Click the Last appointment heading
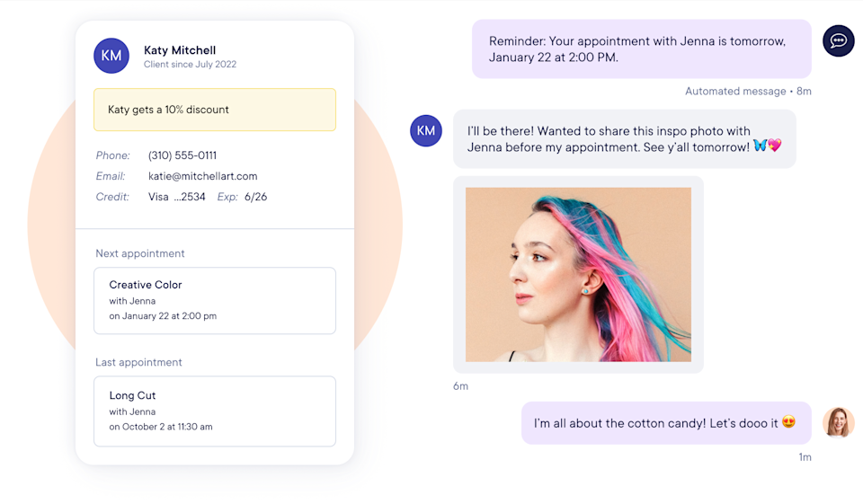The width and height of the screenshot is (863, 504). 138,363
